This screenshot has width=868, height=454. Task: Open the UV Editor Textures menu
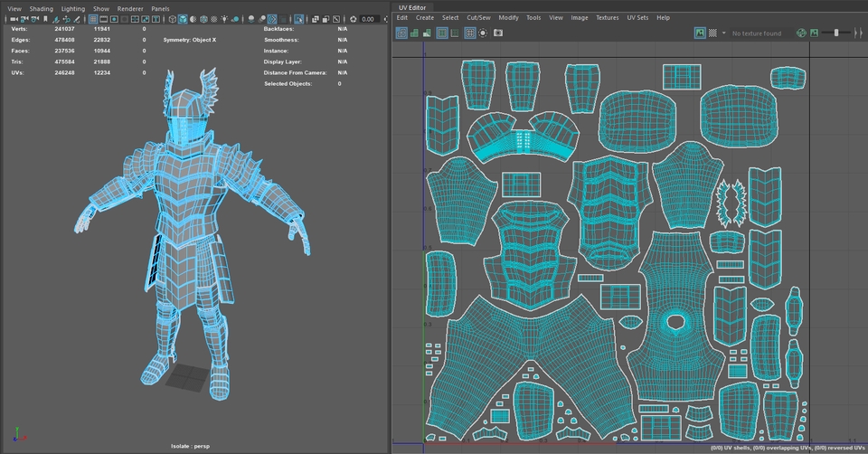click(607, 18)
